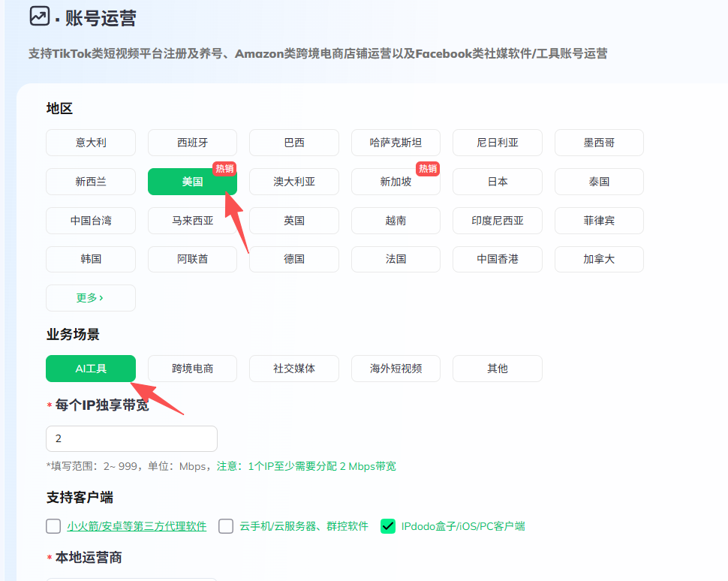Screen dimensions: 728x581
Task: Click the bandwidth per IP input field
Action: 131,438
